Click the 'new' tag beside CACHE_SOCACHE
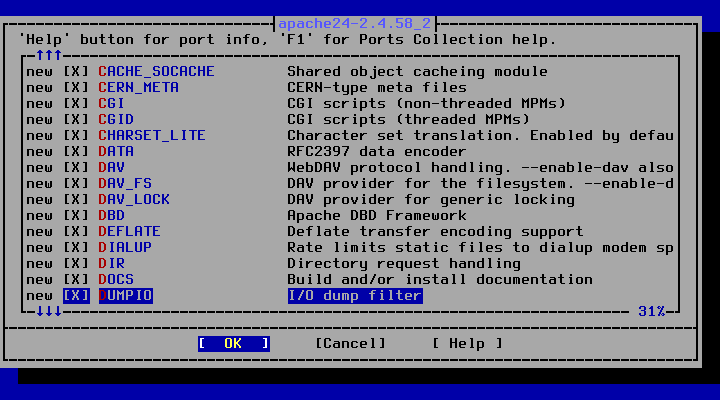The height and width of the screenshot is (400, 720). pos(39,73)
